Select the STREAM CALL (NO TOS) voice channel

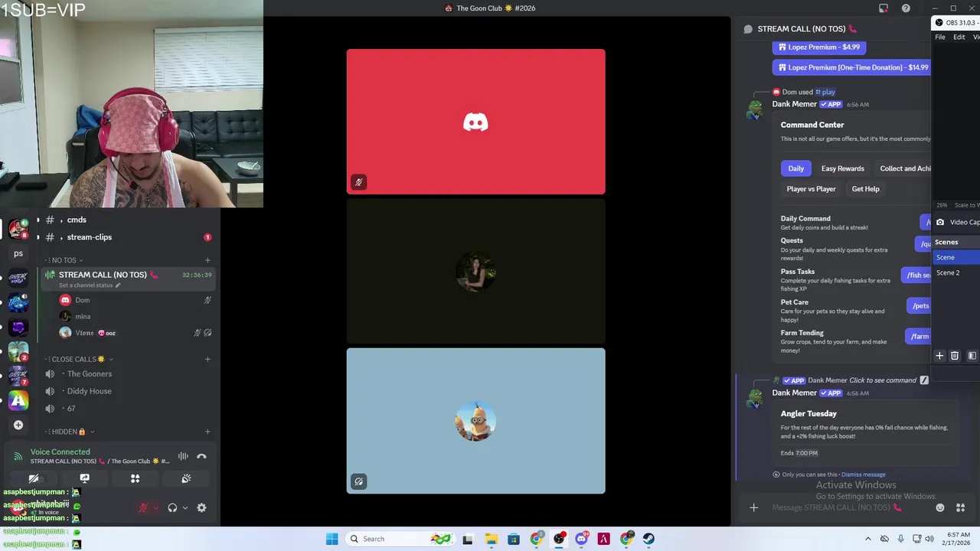click(129, 279)
